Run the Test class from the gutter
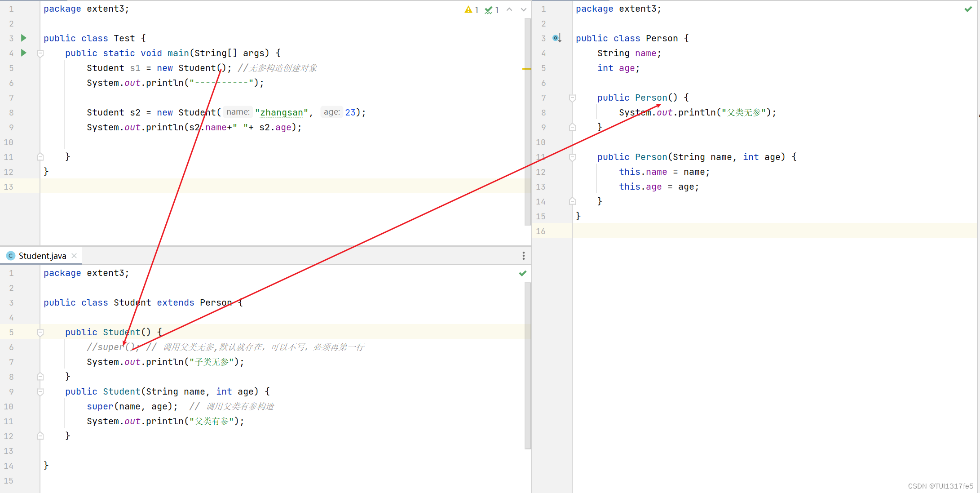The height and width of the screenshot is (493, 980). [24, 38]
